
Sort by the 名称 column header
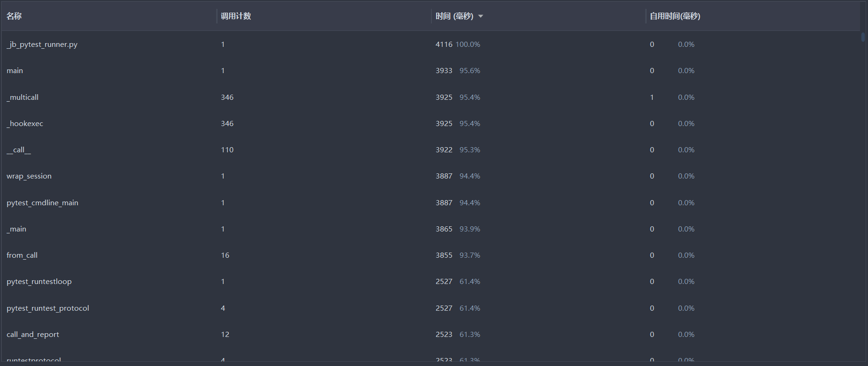(14, 16)
